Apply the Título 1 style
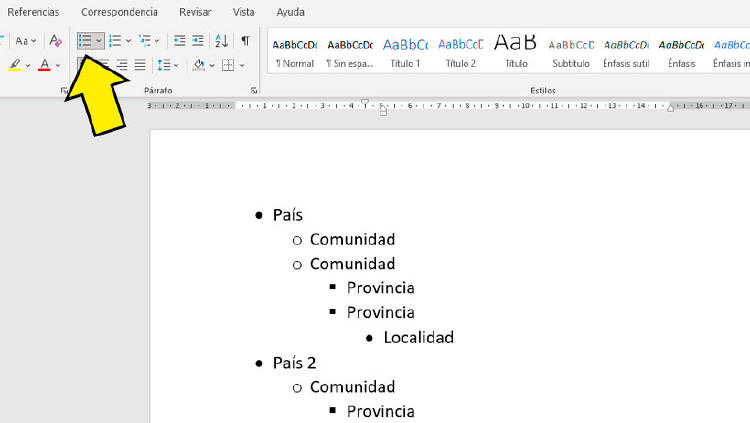Screen dimensions: 750x423 pos(405,52)
